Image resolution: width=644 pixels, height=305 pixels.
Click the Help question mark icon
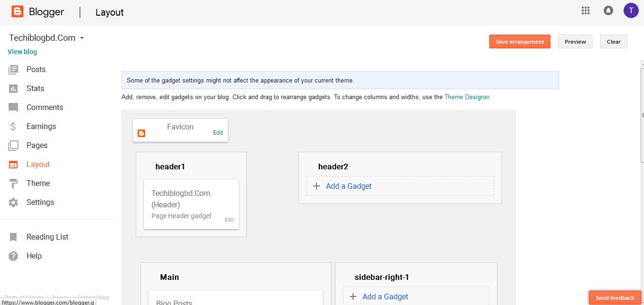13,256
